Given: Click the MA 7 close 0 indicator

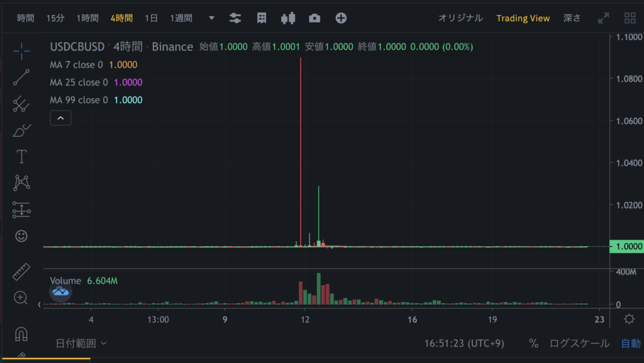Looking at the screenshot, I should click(76, 65).
